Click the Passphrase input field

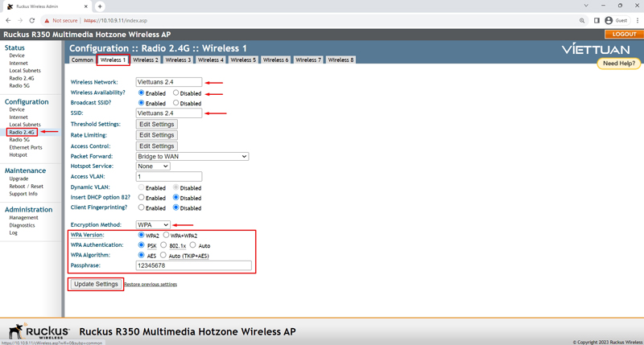point(193,265)
